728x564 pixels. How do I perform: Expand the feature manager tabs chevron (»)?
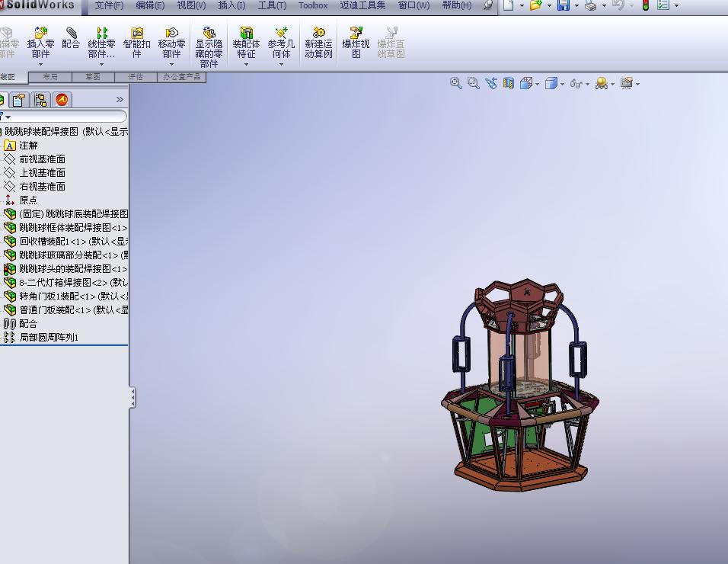[120, 99]
